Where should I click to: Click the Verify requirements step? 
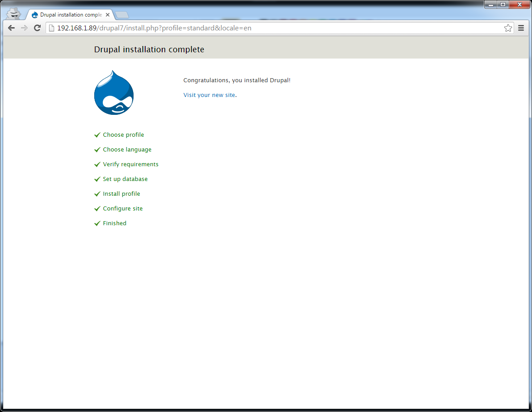pos(130,164)
